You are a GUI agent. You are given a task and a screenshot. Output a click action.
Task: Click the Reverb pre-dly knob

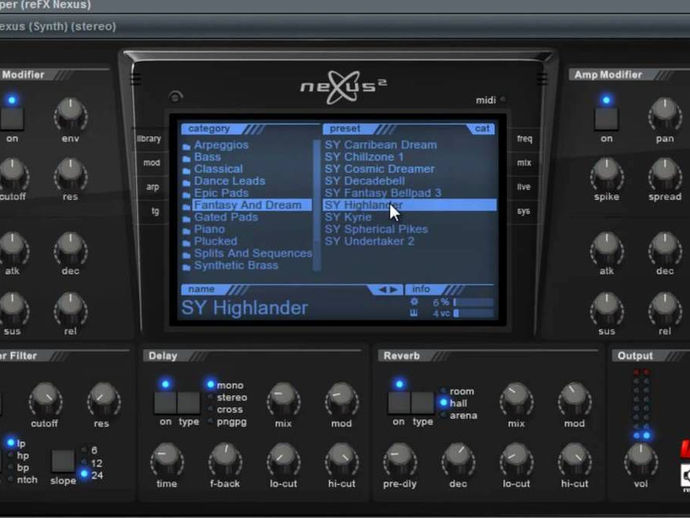tap(400, 460)
